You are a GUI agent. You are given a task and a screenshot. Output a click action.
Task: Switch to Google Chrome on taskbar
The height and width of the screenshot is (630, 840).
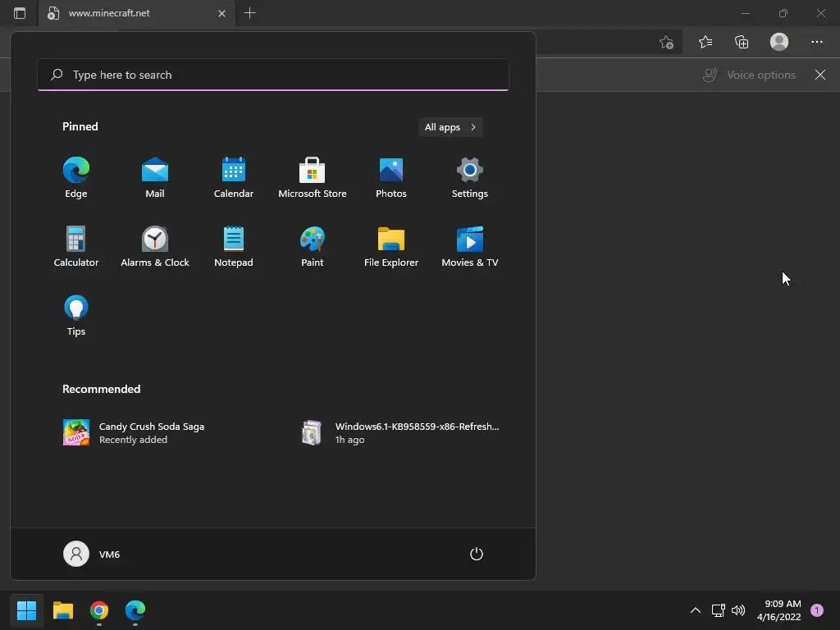click(99, 610)
